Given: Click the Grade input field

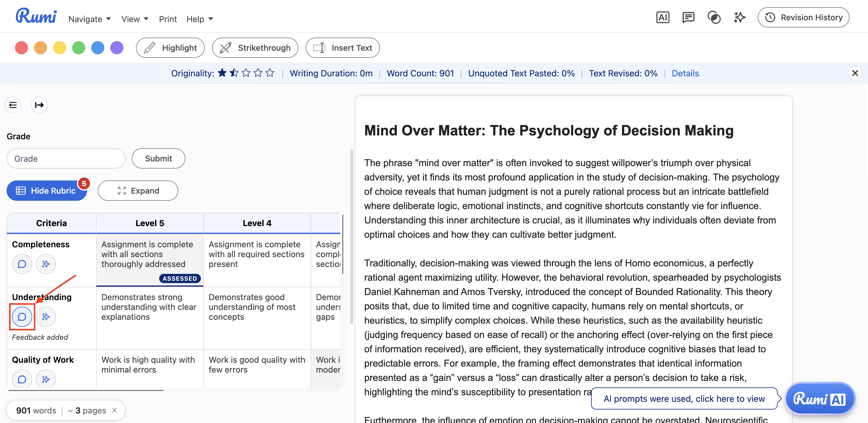Looking at the screenshot, I should (66, 158).
